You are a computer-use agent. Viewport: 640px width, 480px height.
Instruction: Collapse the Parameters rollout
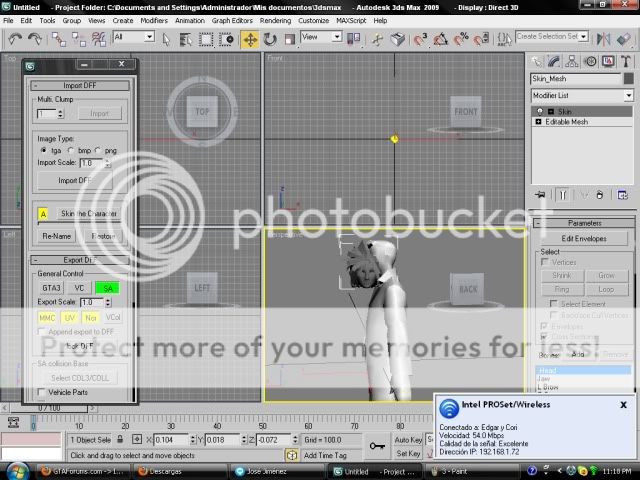tap(583, 223)
